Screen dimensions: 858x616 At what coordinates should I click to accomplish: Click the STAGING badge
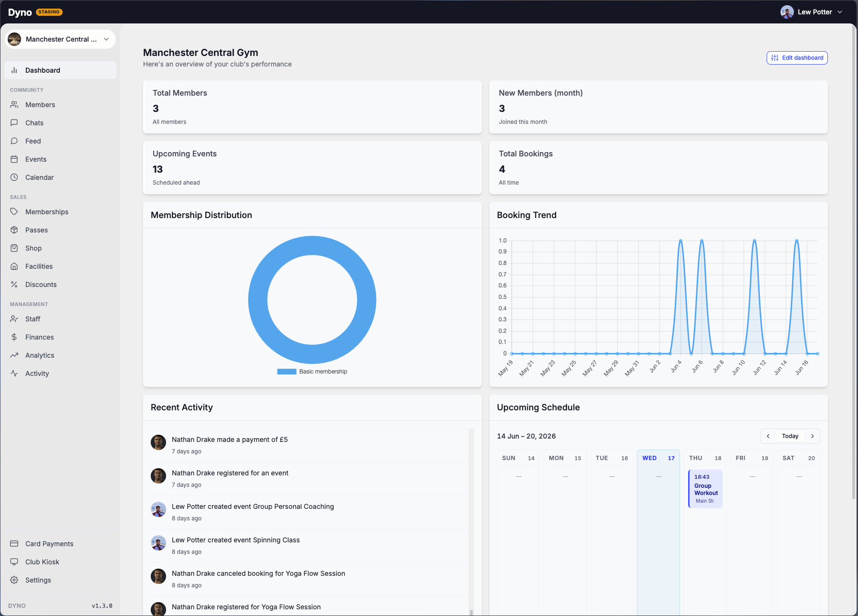[x=49, y=12]
